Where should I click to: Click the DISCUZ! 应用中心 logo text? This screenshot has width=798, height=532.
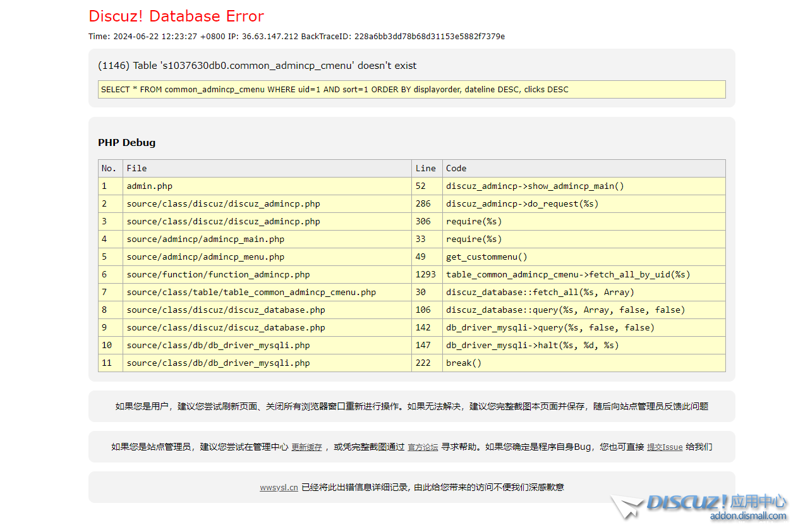point(716,502)
